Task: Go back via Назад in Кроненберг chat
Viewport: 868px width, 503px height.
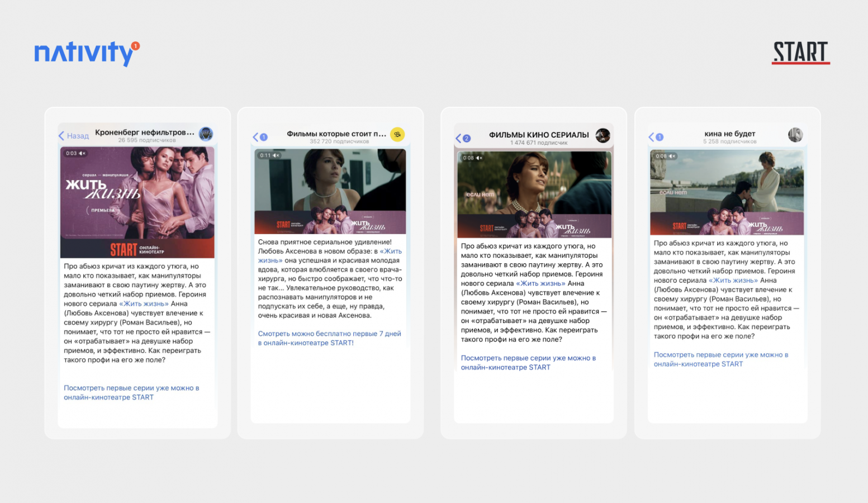Action: 74,136
